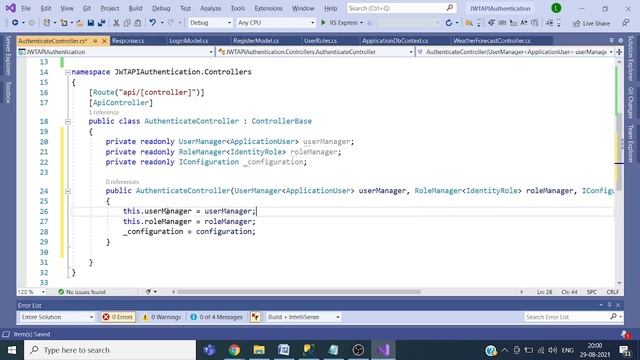
Task: Click the Save All icon
Action: (101, 23)
